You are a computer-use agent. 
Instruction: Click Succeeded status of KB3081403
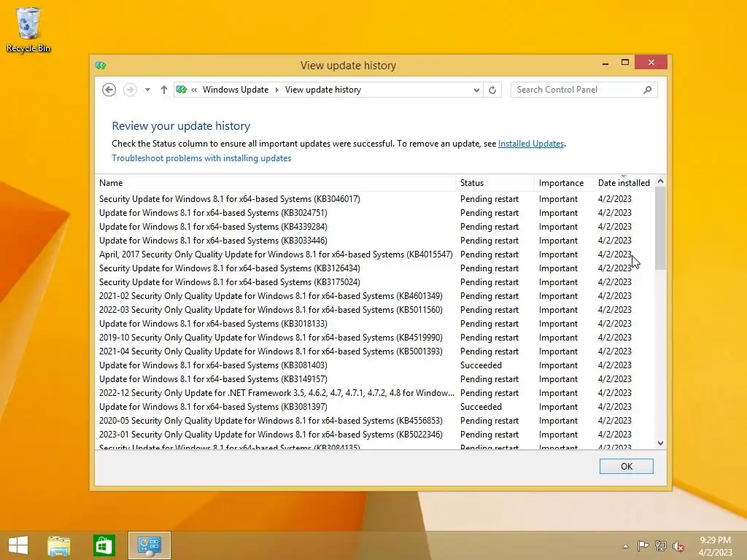481,365
